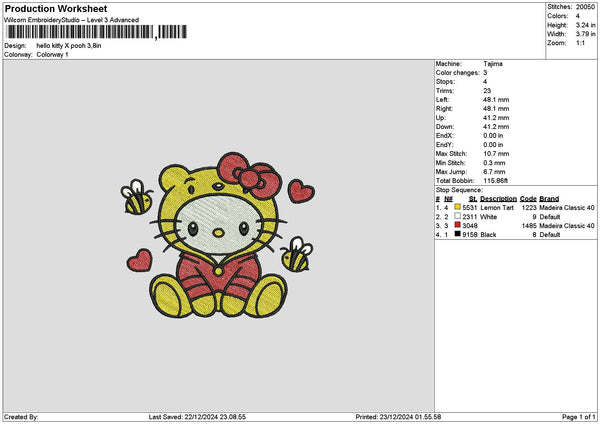This screenshot has height=424, width=600.
Task: Click the 'Stops:' label
Action: [x=445, y=82]
